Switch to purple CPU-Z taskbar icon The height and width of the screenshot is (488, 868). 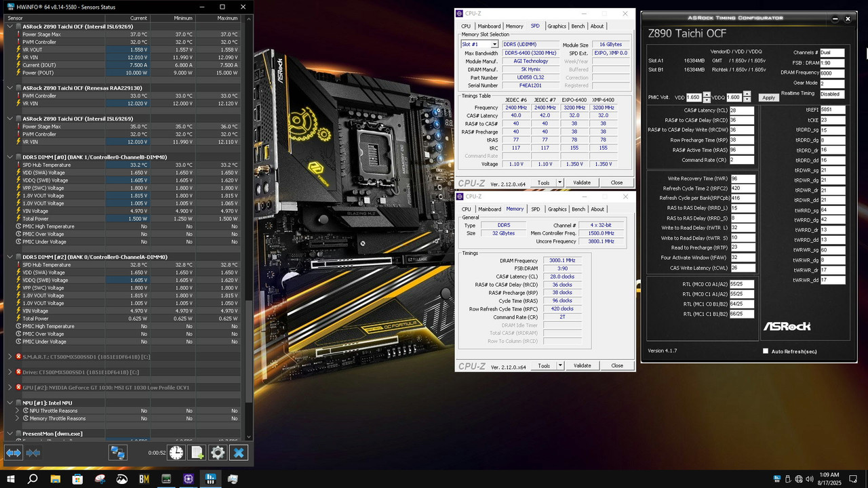coord(189,479)
